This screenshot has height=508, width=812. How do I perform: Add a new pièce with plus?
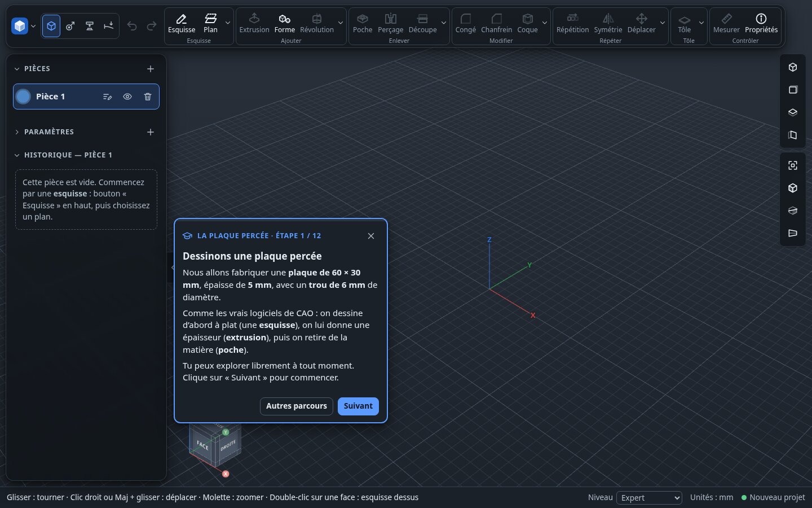[x=151, y=69]
